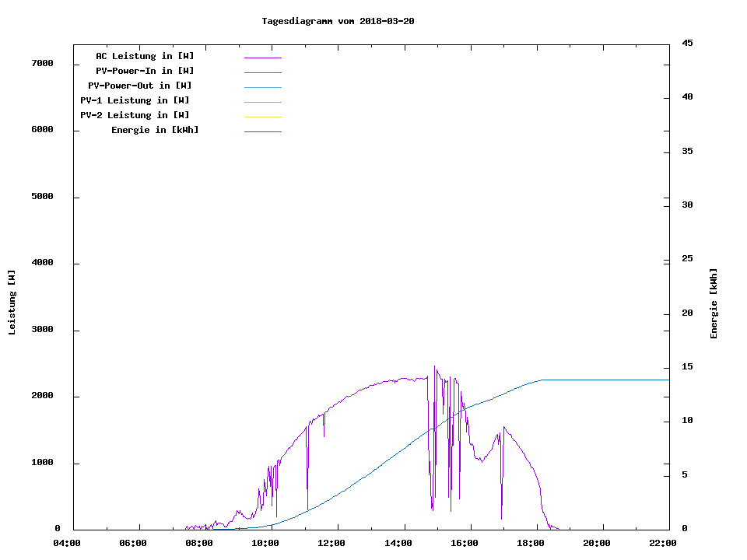This screenshot has height=560, width=747.
Task: Click the 04:00 label on time axis
Action: point(66,543)
